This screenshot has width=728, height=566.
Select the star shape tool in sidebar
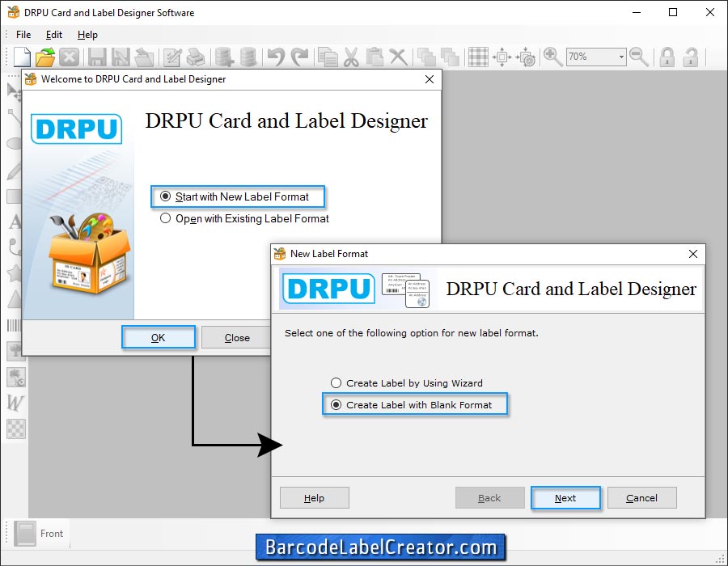tap(15, 274)
